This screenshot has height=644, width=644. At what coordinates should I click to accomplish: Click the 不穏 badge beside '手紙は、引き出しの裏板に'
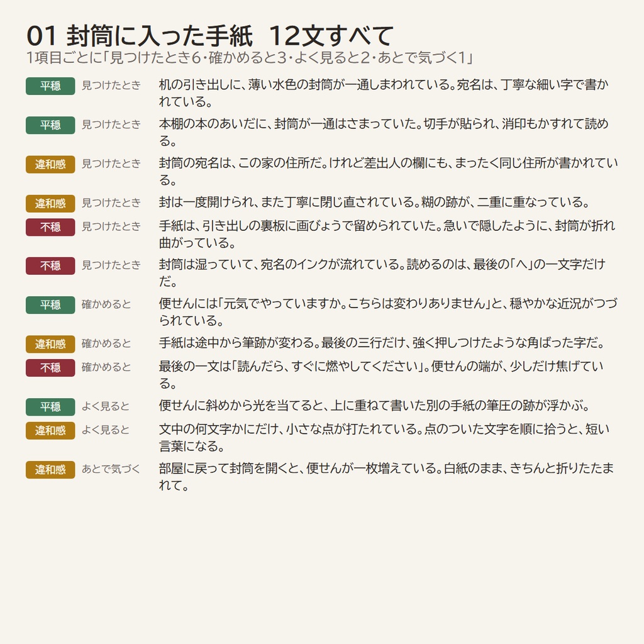pos(50,227)
